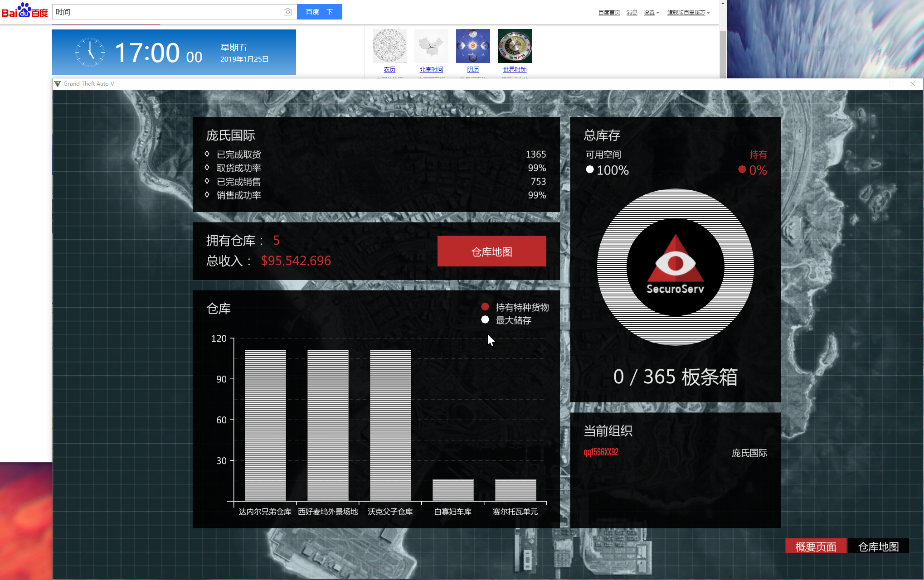Click the 已完成销售 value 753

tap(538, 182)
